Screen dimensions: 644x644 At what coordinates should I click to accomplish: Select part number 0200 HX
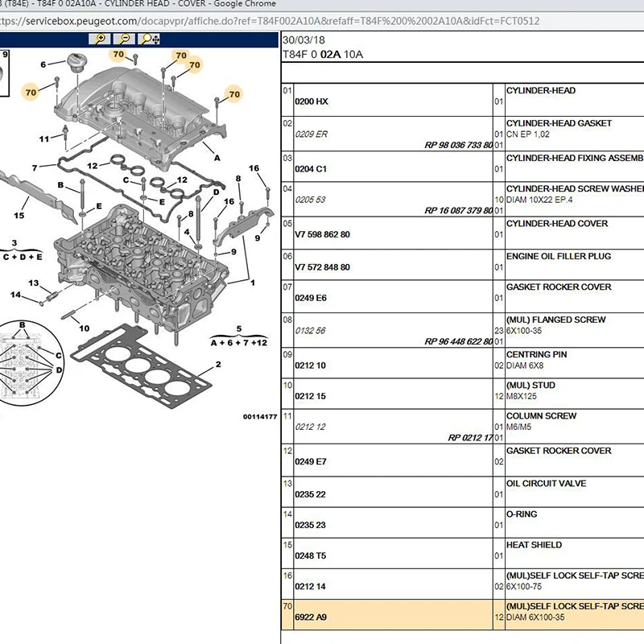click(312, 101)
